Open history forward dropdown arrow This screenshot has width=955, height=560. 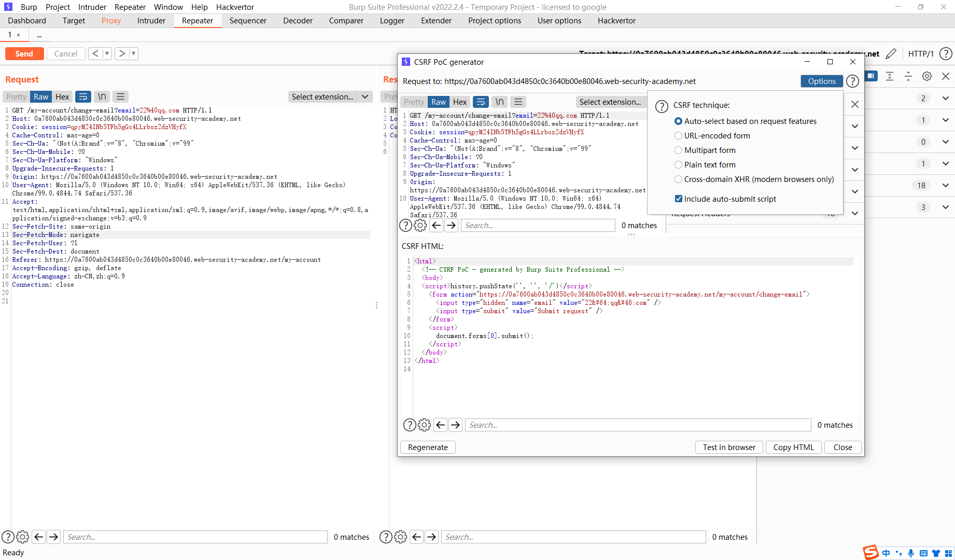point(133,53)
